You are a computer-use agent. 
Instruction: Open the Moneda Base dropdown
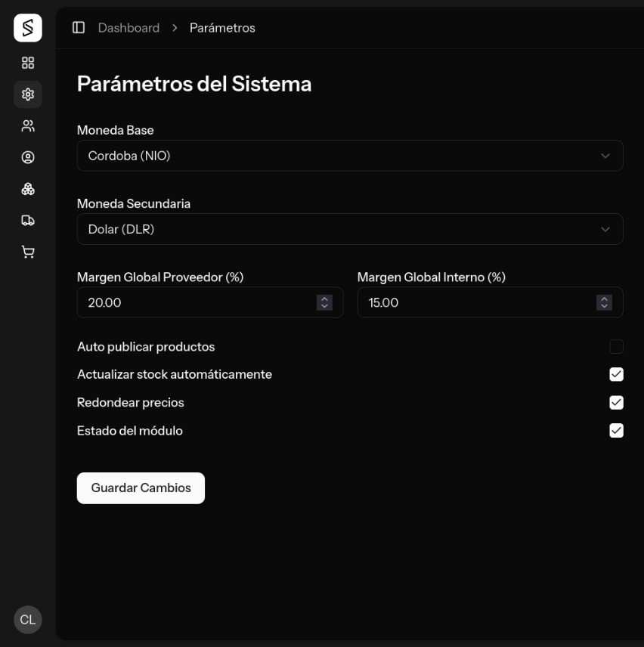[350, 156]
